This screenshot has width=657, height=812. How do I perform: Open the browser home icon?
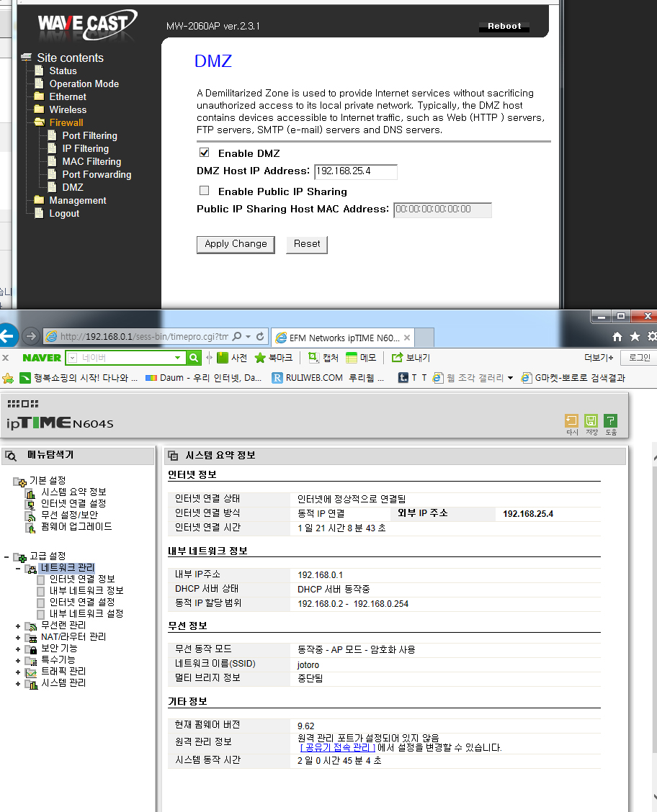(617, 337)
